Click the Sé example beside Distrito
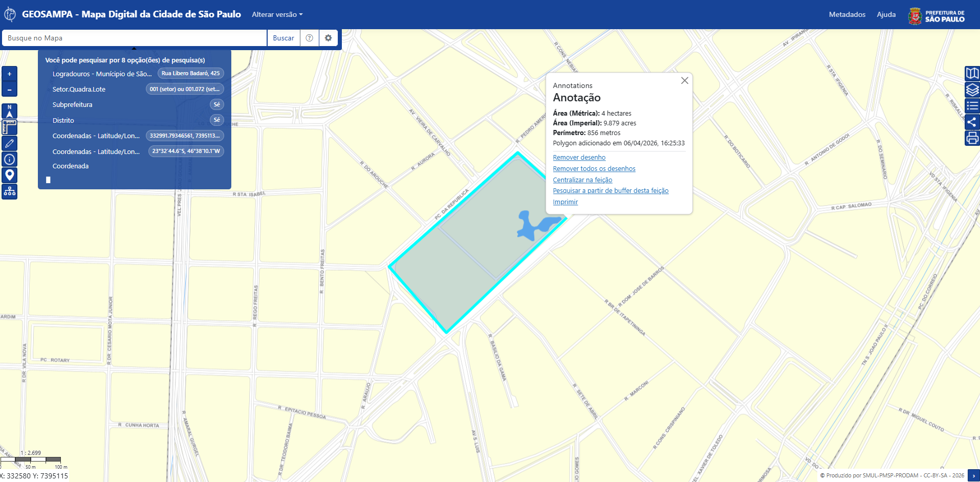Viewport: 980px width, 482px height. click(217, 120)
